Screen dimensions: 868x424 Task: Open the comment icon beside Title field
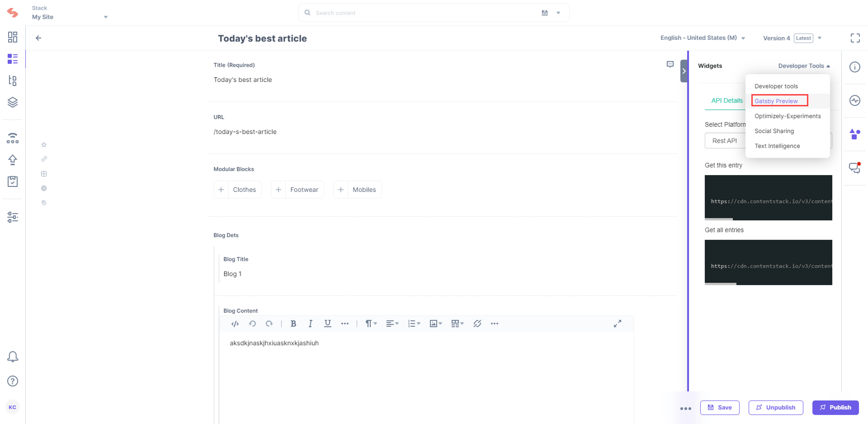[x=670, y=64]
